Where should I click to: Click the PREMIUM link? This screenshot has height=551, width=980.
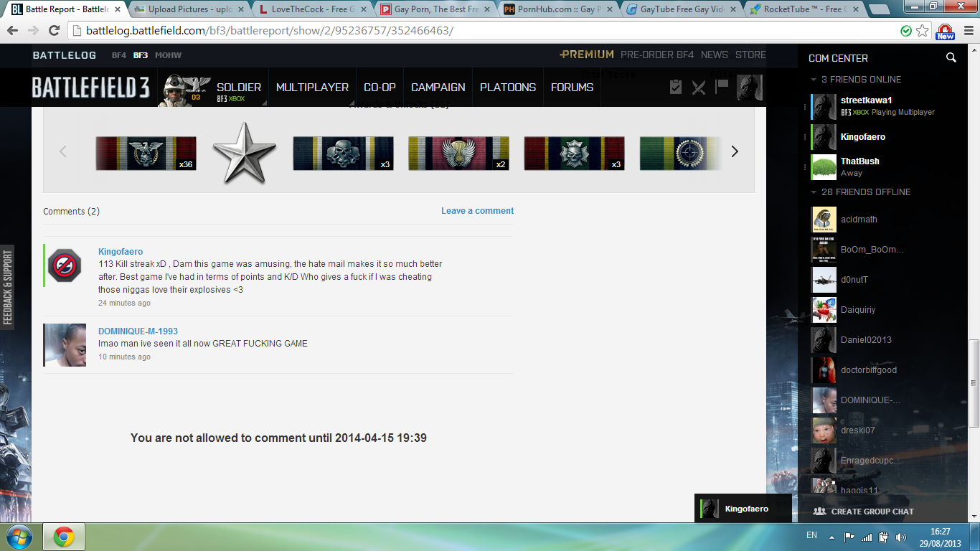(587, 55)
